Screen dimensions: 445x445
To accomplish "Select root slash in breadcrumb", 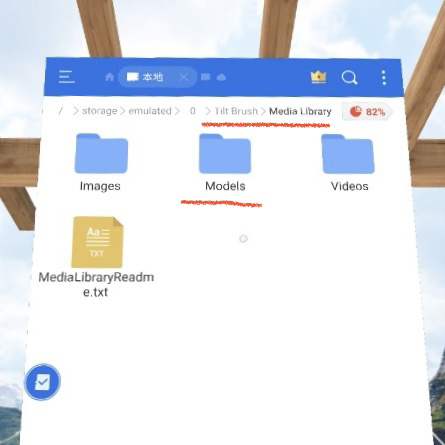I will tap(61, 111).
